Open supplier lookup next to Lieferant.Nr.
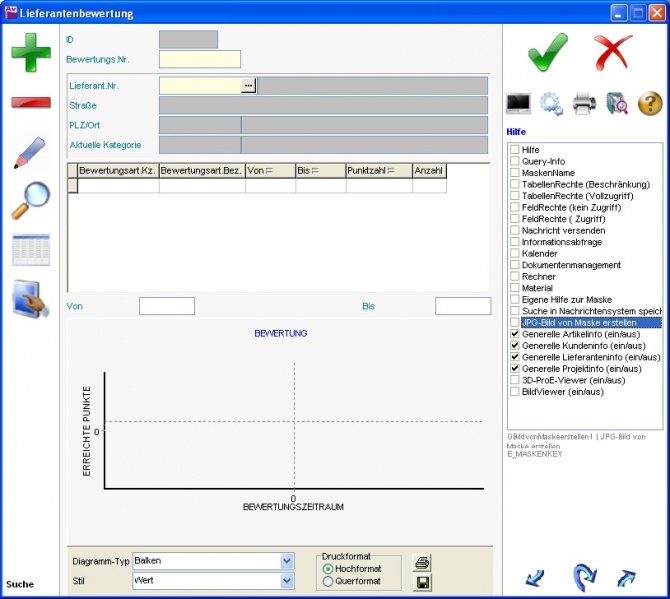 coord(249,86)
